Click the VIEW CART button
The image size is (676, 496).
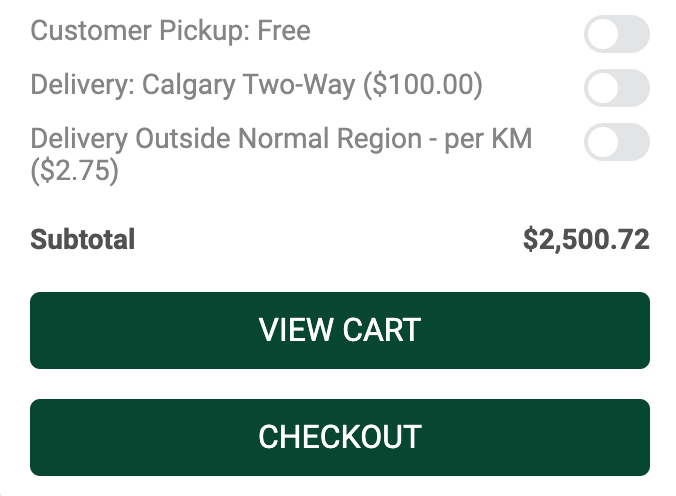click(x=340, y=330)
